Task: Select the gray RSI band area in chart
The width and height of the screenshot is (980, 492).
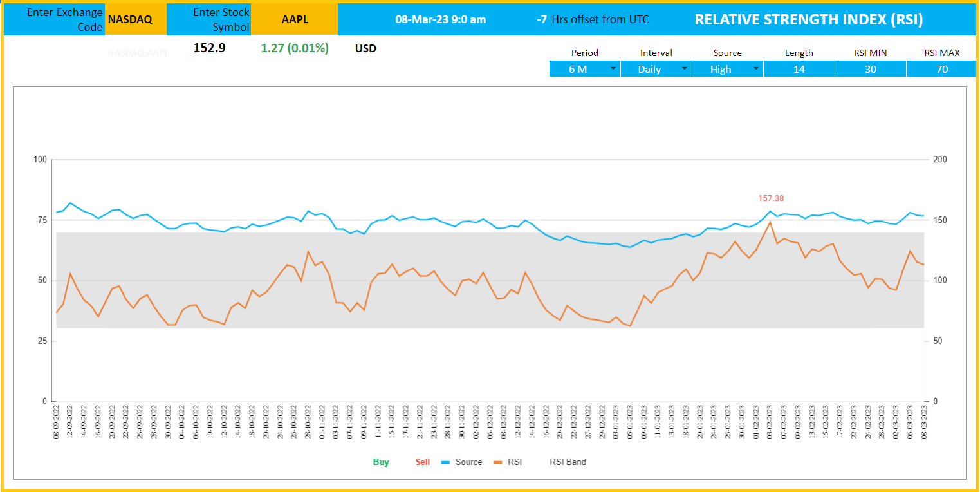Action: click(x=490, y=280)
